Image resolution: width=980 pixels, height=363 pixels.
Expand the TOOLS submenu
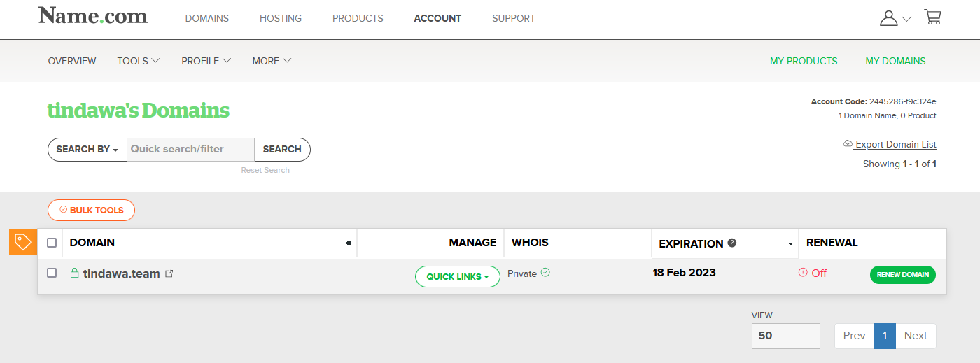coord(139,61)
